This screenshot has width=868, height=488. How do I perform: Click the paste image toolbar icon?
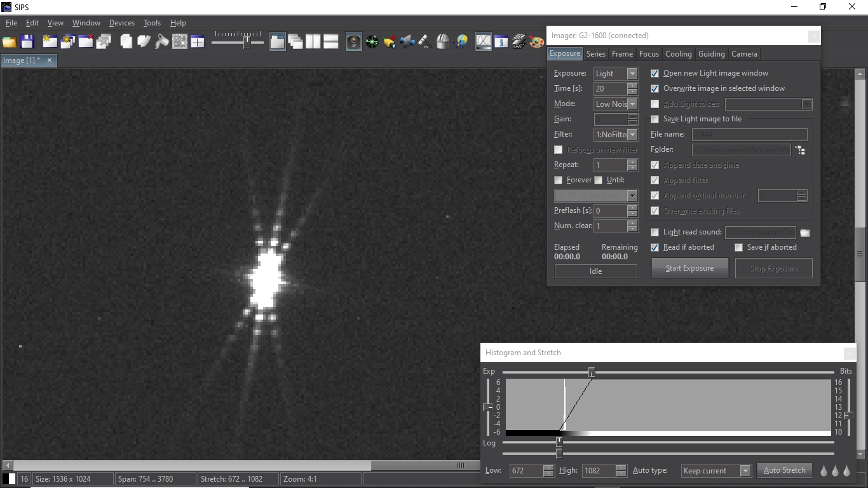coord(144,42)
